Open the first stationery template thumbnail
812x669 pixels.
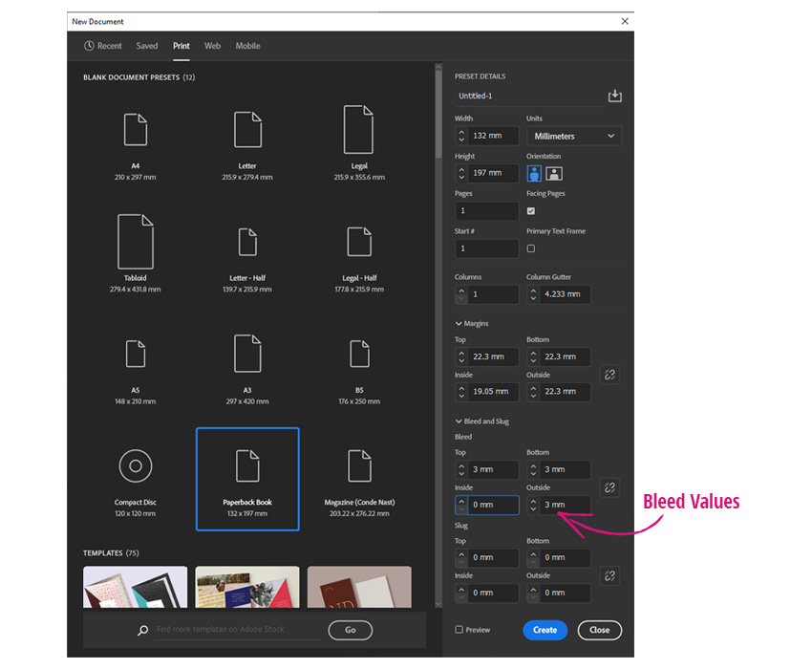pyautogui.click(x=135, y=587)
